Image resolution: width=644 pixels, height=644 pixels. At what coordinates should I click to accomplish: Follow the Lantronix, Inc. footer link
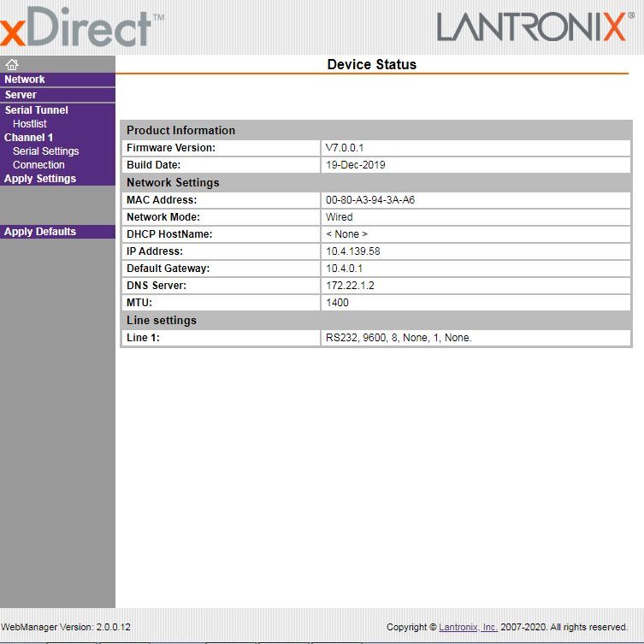point(468,627)
